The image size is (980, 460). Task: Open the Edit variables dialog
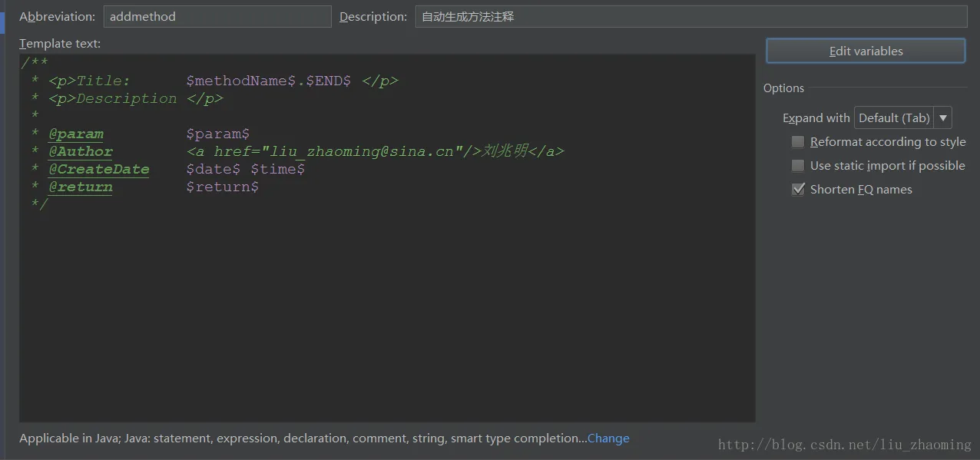(x=866, y=51)
